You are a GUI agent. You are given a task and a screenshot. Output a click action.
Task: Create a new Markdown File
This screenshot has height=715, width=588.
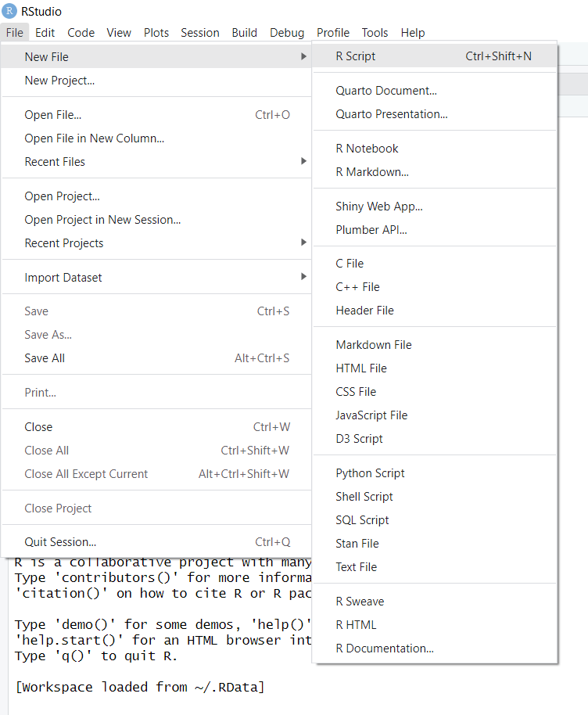(x=435, y=345)
